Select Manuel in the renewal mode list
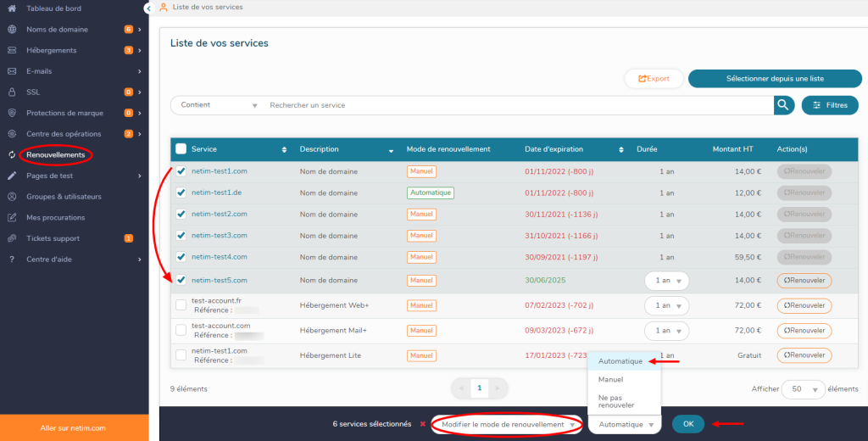This screenshot has width=868, height=441. tap(610, 379)
